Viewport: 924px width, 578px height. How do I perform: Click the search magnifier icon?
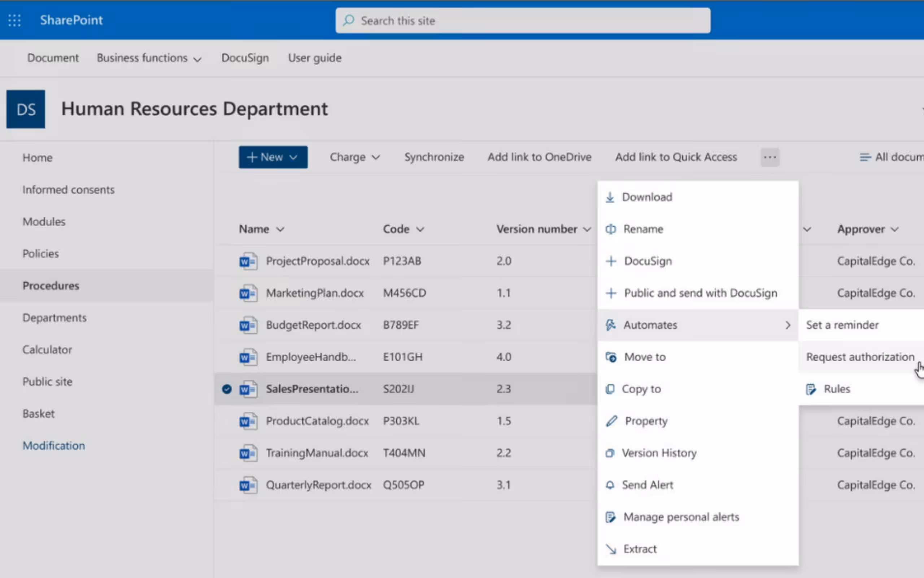pyautogui.click(x=348, y=20)
